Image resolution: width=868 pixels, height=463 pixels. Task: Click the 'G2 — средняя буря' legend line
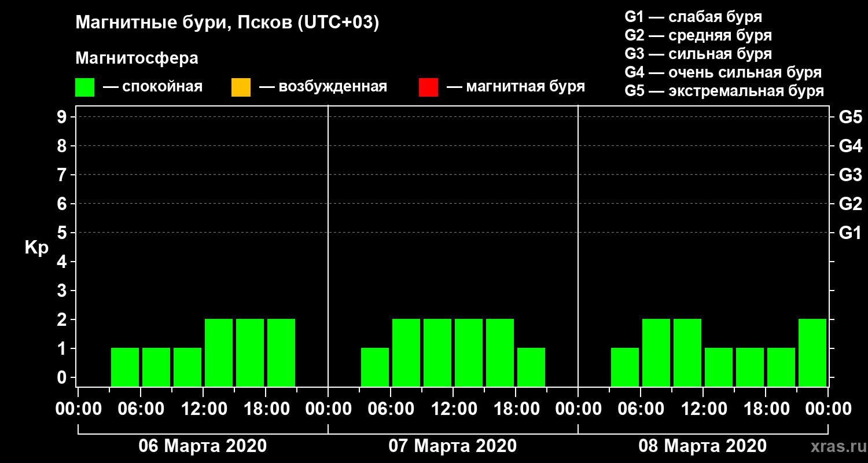[698, 35]
